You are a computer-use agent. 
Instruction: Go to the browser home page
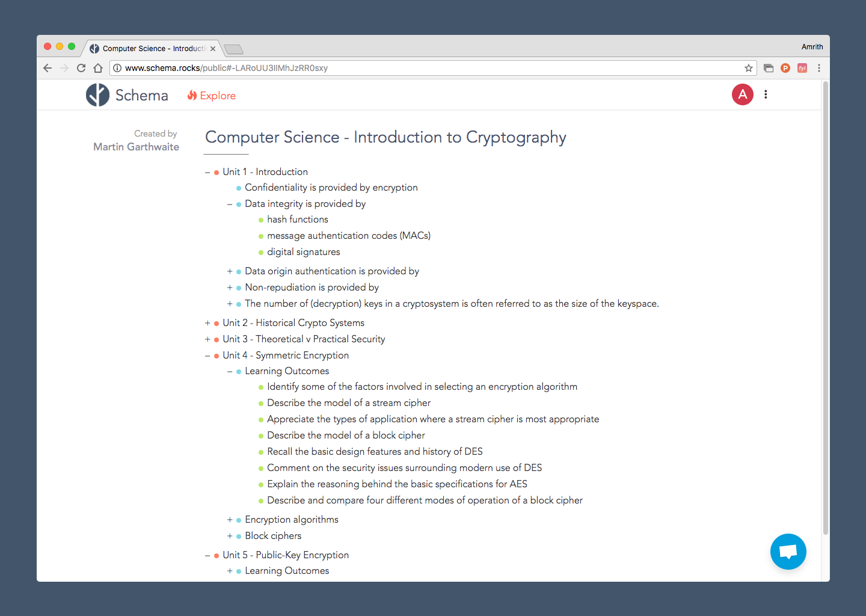click(98, 68)
